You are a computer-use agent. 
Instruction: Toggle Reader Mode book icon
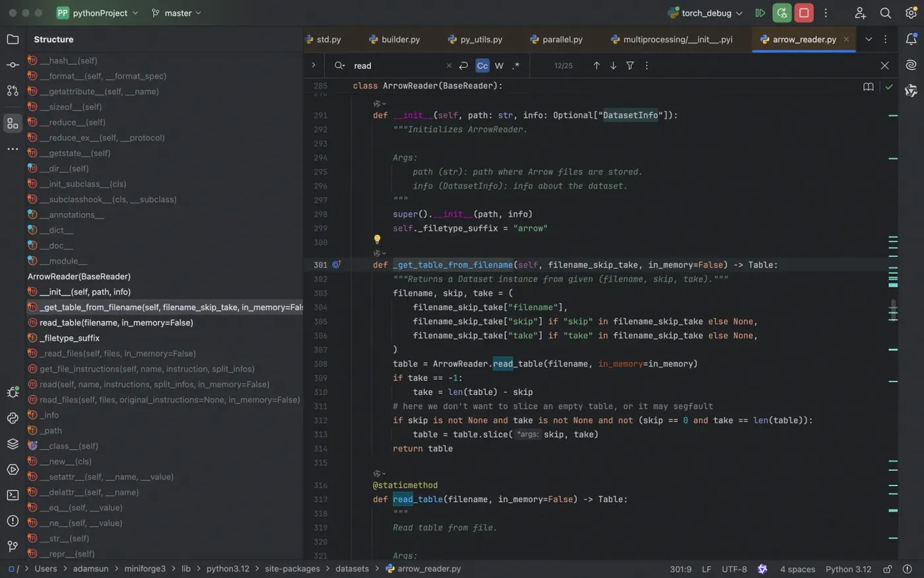tap(869, 87)
